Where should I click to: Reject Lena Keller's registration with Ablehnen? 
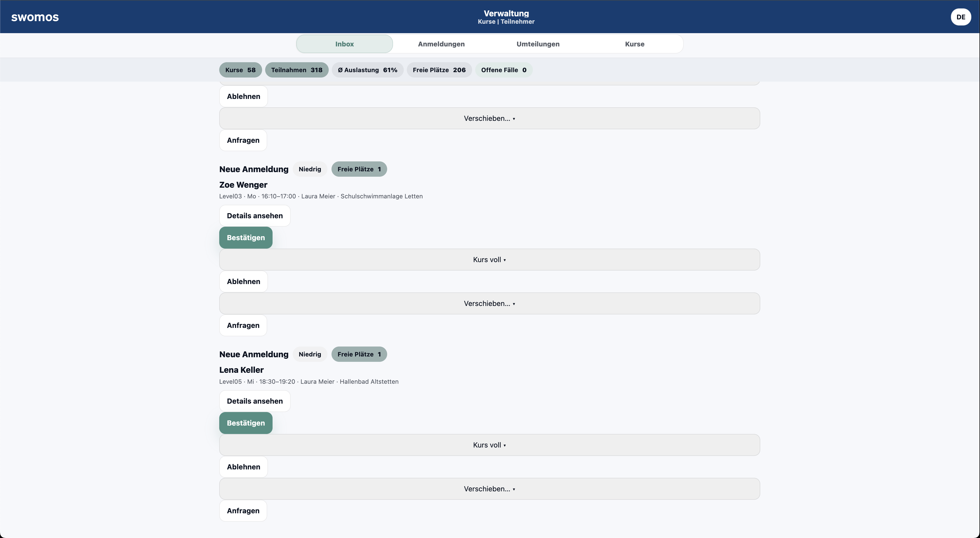pos(243,467)
